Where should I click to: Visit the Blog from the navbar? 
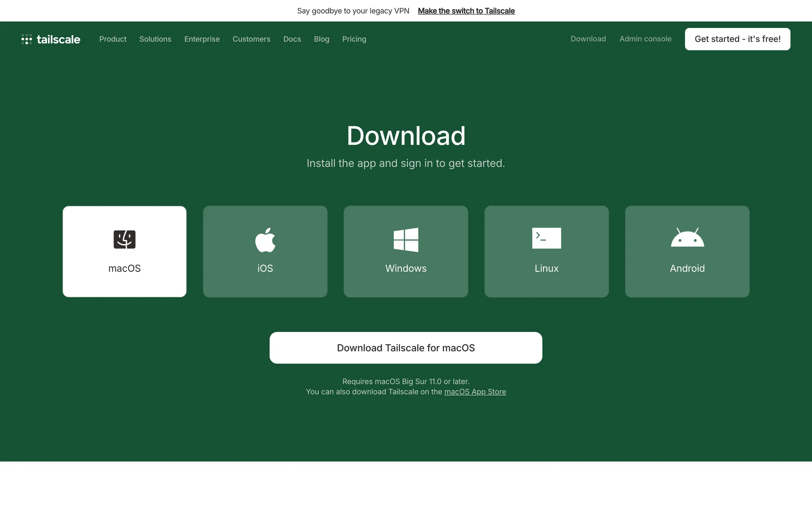[x=321, y=39]
